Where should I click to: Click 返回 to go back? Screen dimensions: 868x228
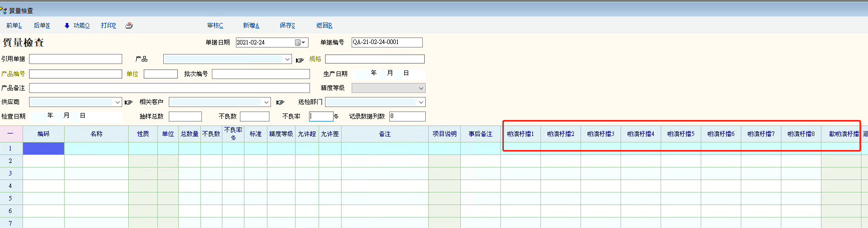pyautogui.click(x=324, y=25)
